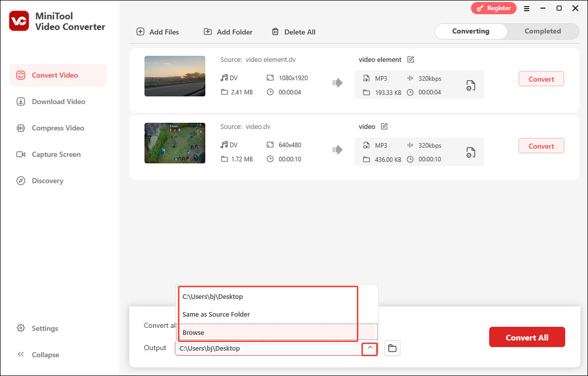This screenshot has width=588, height=376.
Task: Switch to the Completed tab
Action: pos(542,31)
